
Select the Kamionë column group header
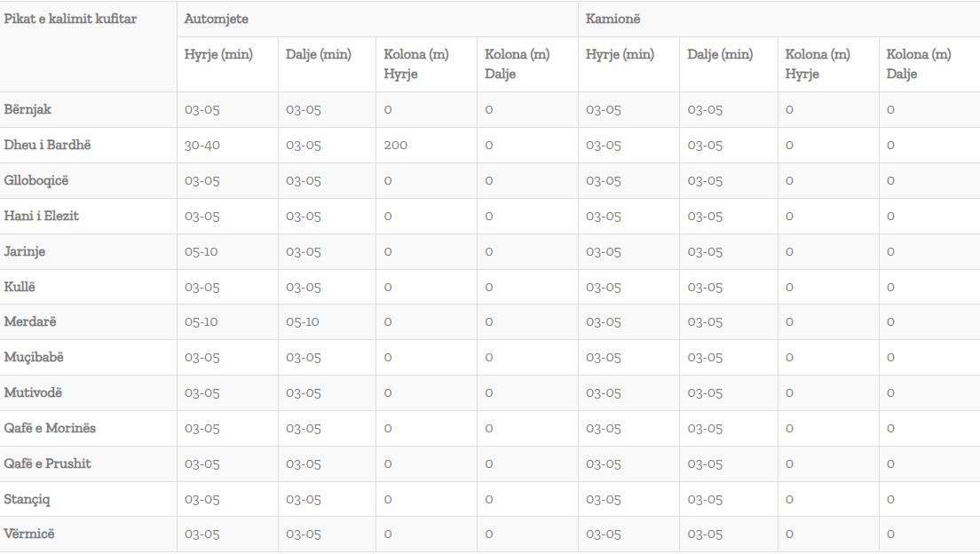tap(612, 19)
